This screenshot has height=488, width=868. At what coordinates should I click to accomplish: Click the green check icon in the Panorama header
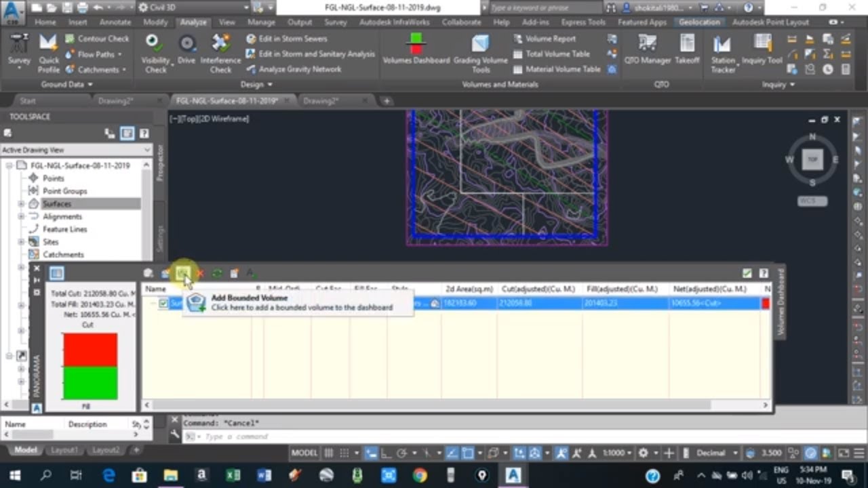pyautogui.click(x=747, y=273)
